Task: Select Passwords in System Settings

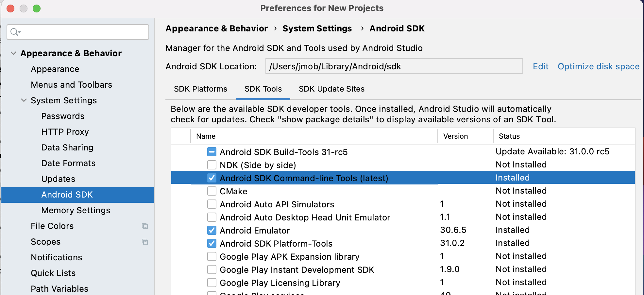Action: pos(63,116)
